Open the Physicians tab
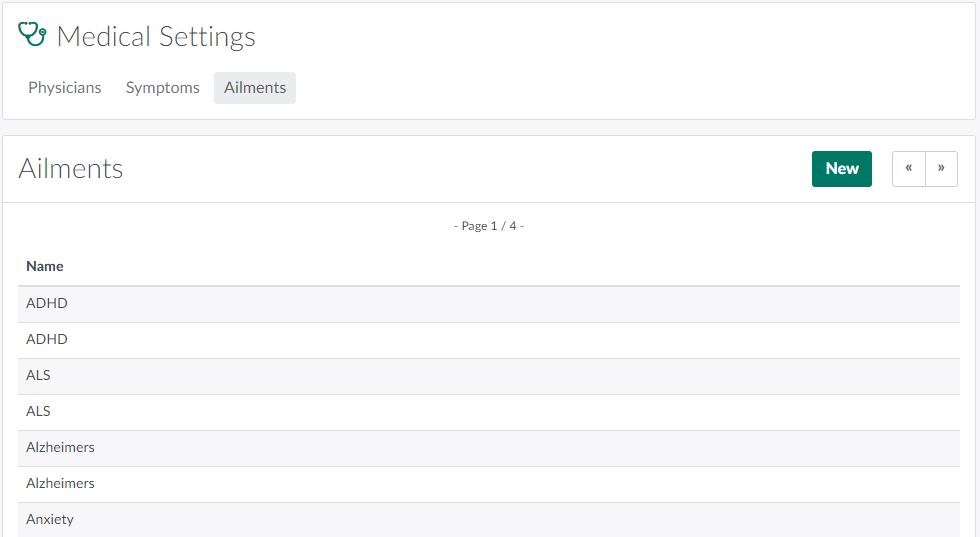980x537 pixels. click(65, 88)
